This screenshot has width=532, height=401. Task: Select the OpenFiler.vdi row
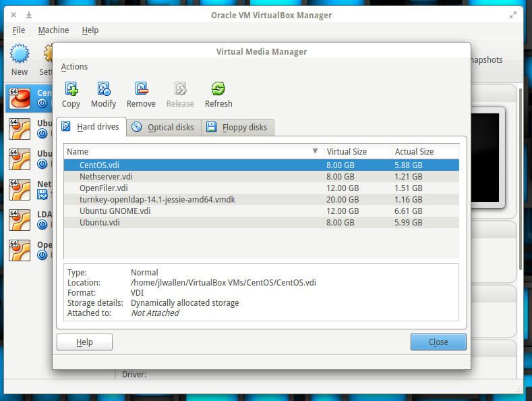(x=261, y=188)
